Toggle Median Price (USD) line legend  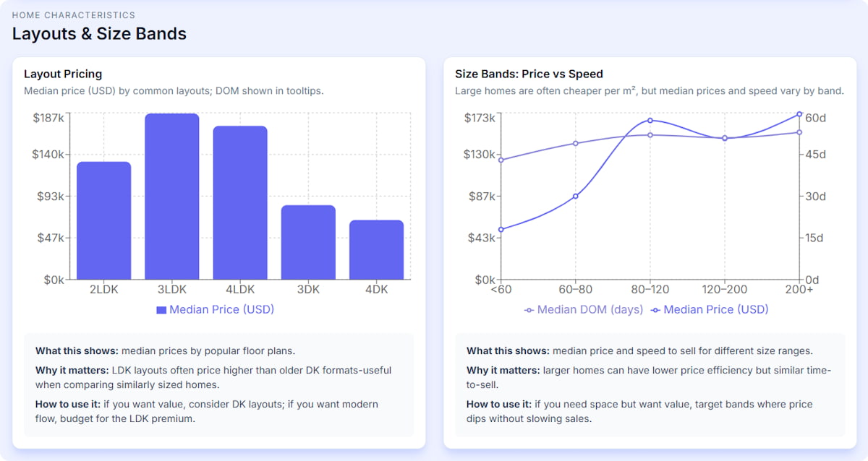[715, 309]
